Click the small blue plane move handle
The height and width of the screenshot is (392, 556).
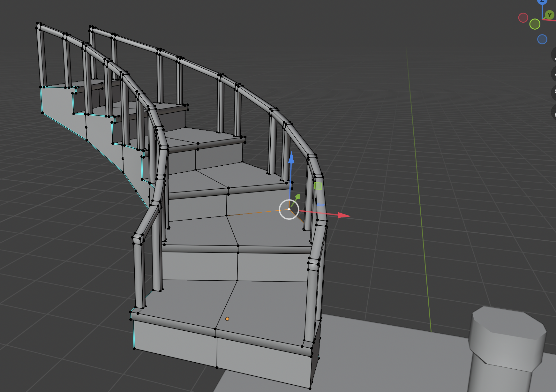pos(320,205)
